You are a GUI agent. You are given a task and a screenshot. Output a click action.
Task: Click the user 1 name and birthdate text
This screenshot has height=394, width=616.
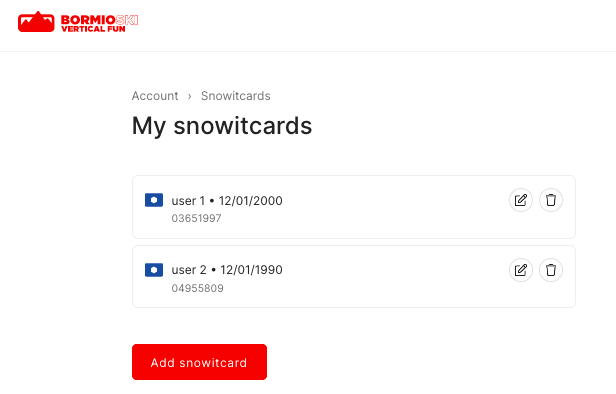tap(227, 201)
